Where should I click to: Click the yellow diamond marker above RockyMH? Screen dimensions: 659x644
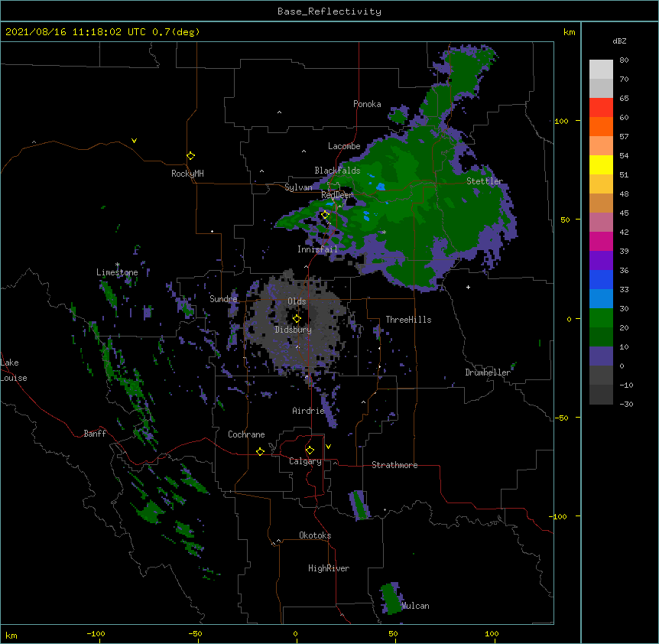[190, 156]
